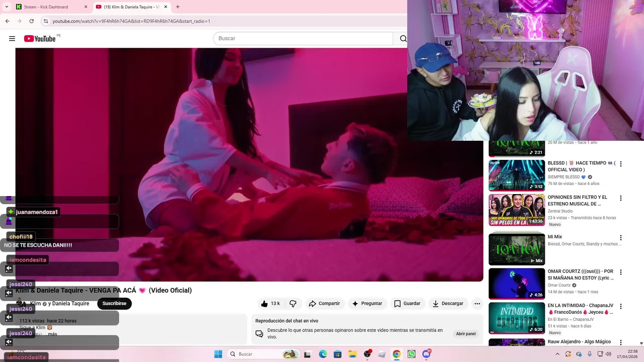Click the live chat replay icon

tap(259, 333)
